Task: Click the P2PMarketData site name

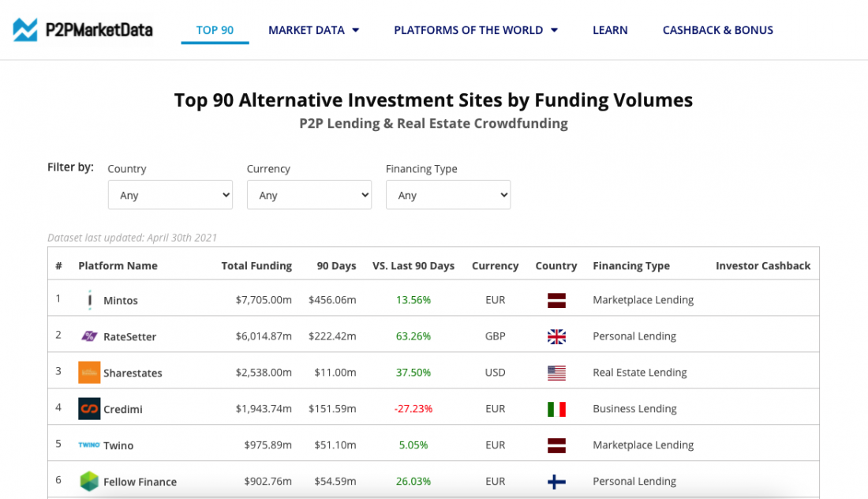Action: [99, 30]
